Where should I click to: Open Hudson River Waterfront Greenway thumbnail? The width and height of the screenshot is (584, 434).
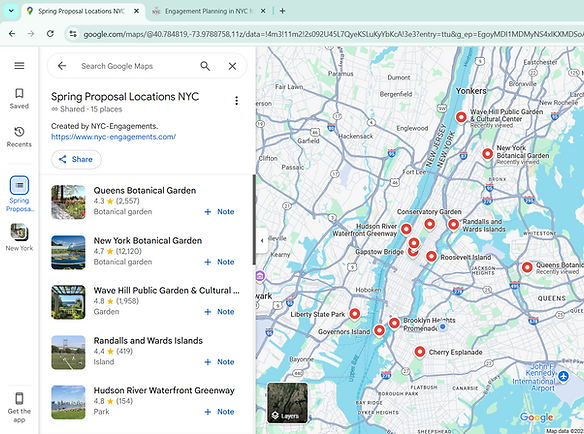tap(68, 402)
